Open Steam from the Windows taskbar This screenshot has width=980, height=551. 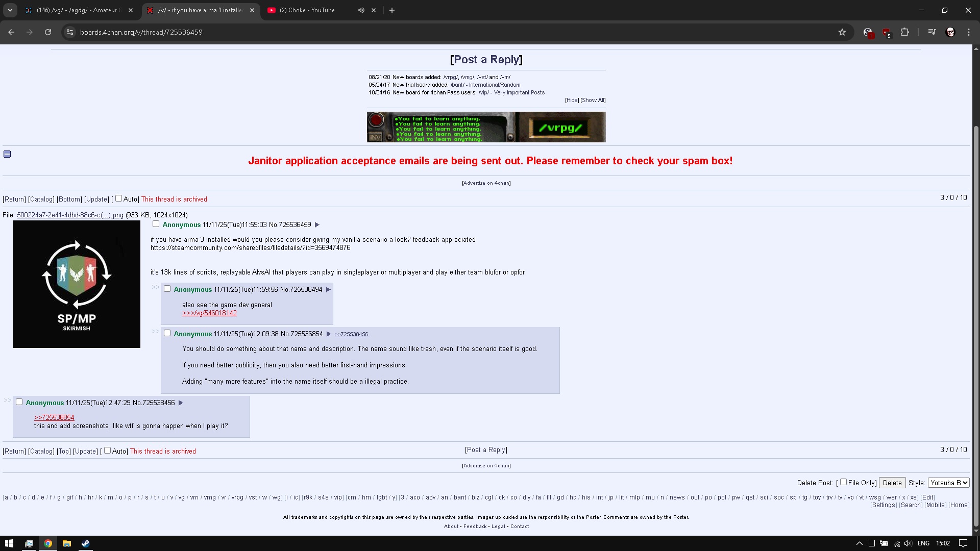(x=86, y=543)
